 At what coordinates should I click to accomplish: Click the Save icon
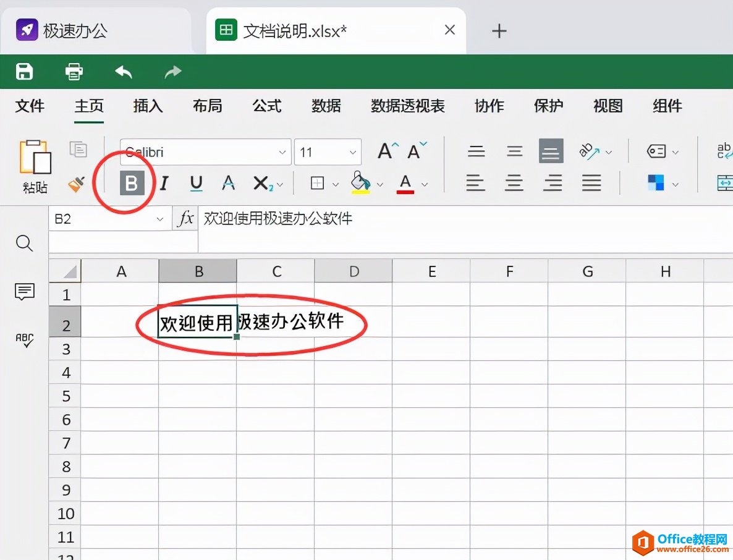tap(23, 71)
